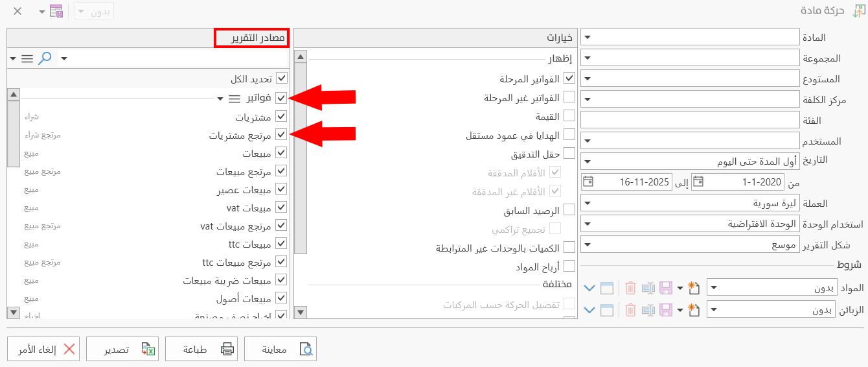Click options panel scrollbar down arrow
The height and width of the screenshot is (367, 868).
pyautogui.click(x=300, y=313)
